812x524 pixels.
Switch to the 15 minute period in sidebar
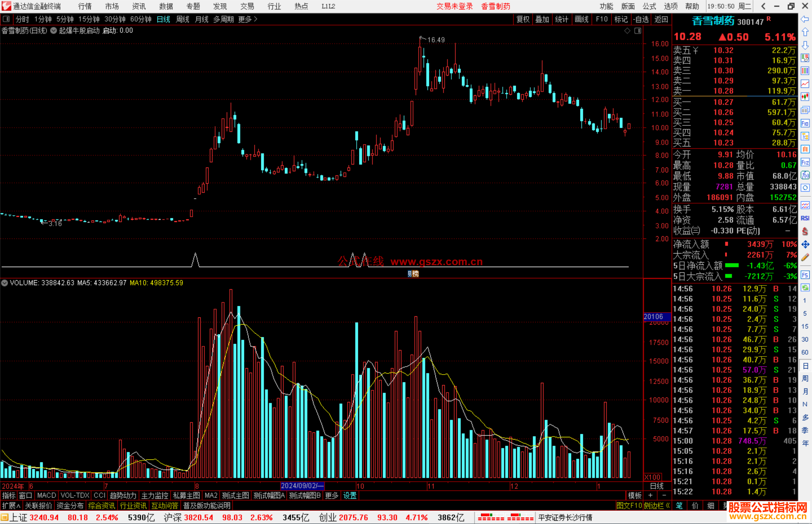[804, 326]
